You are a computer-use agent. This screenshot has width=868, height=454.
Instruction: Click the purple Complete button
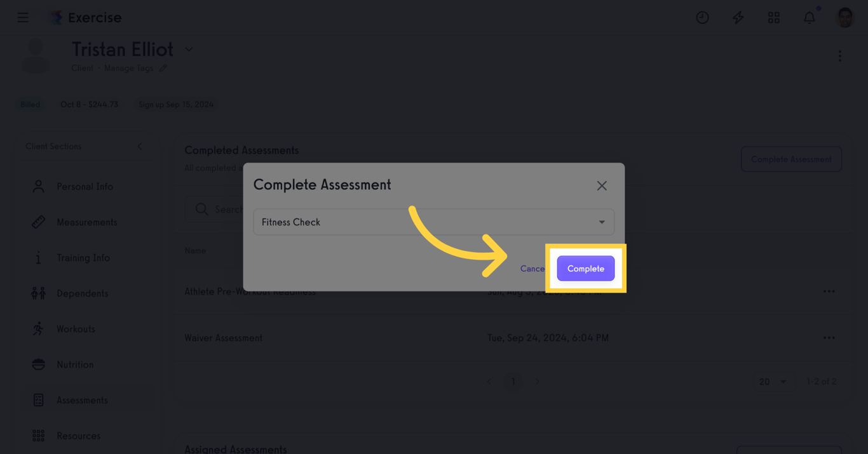tap(585, 269)
